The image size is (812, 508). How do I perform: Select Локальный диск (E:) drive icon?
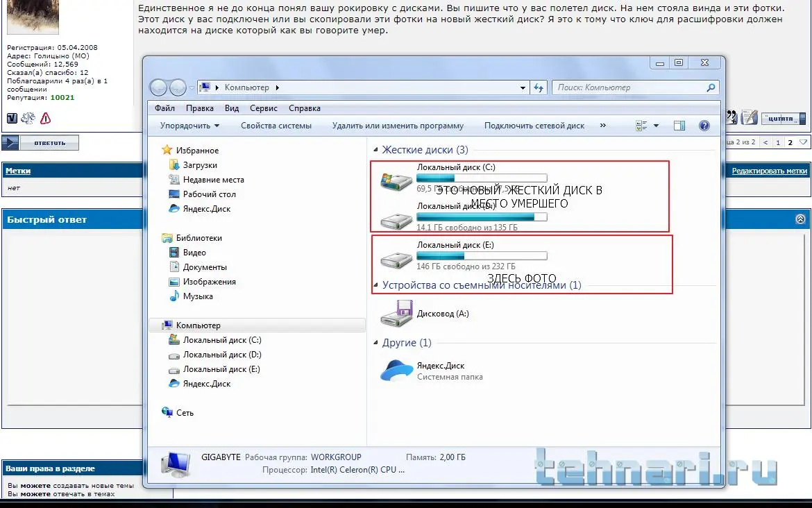point(396,260)
